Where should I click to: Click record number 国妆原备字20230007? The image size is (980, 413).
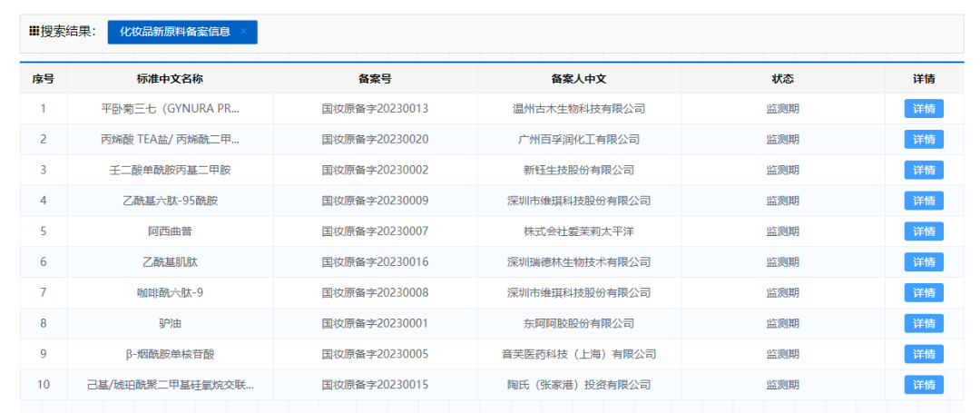click(375, 231)
